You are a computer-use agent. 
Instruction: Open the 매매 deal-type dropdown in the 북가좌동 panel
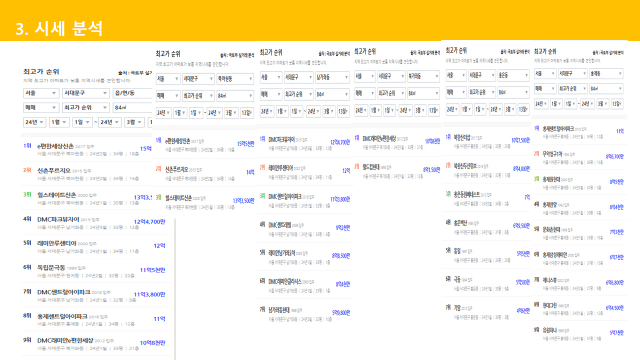pyautogui.click(x=364, y=93)
